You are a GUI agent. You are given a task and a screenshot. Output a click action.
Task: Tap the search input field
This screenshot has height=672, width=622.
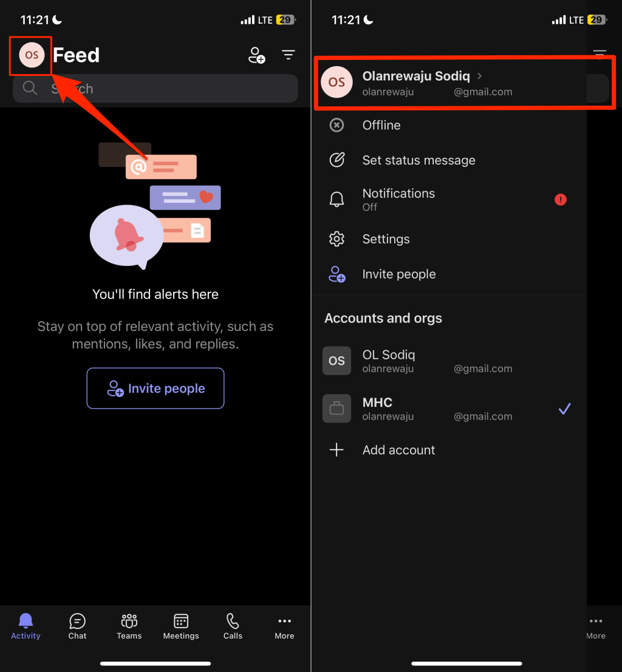coord(155,89)
